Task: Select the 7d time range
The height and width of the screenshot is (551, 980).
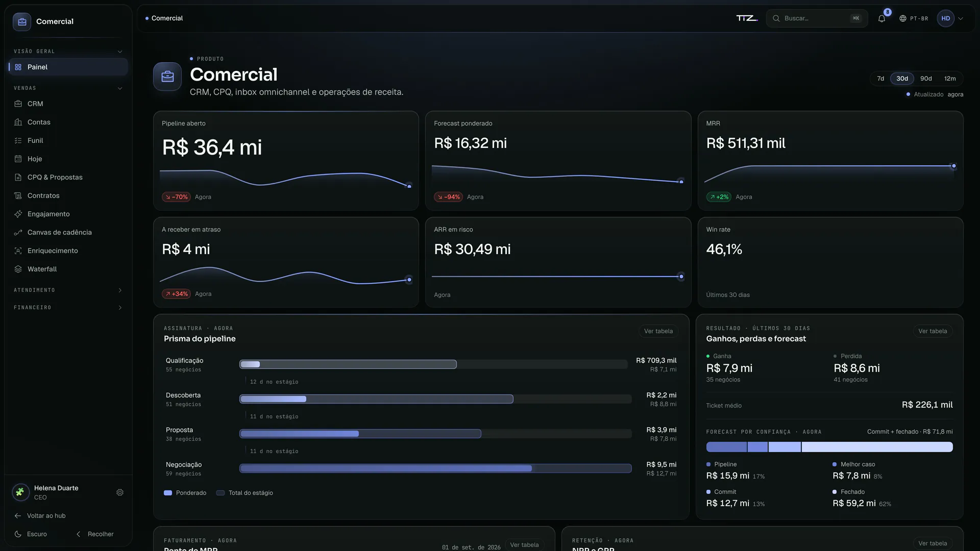Action: pyautogui.click(x=880, y=79)
